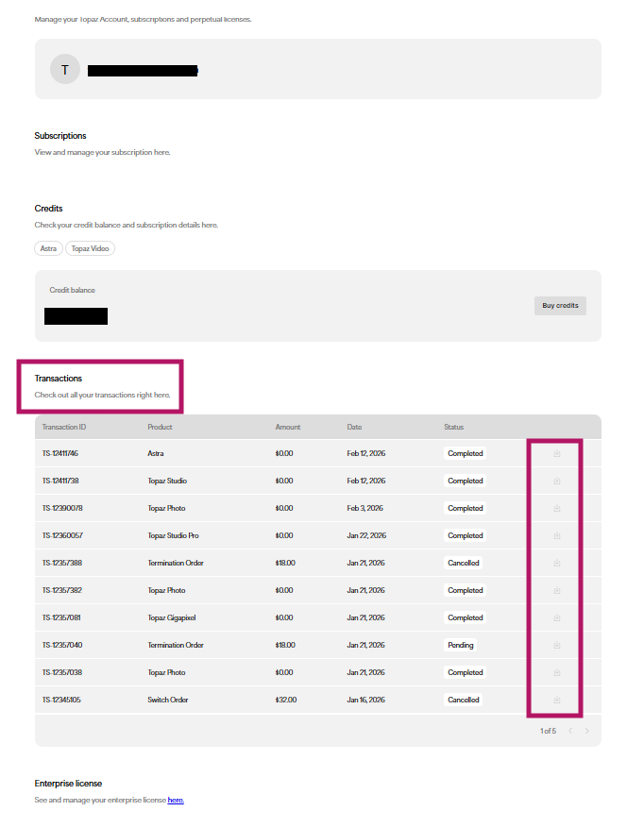Download invoice for transaction TS-12411746
644x828 pixels.
pos(557,453)
